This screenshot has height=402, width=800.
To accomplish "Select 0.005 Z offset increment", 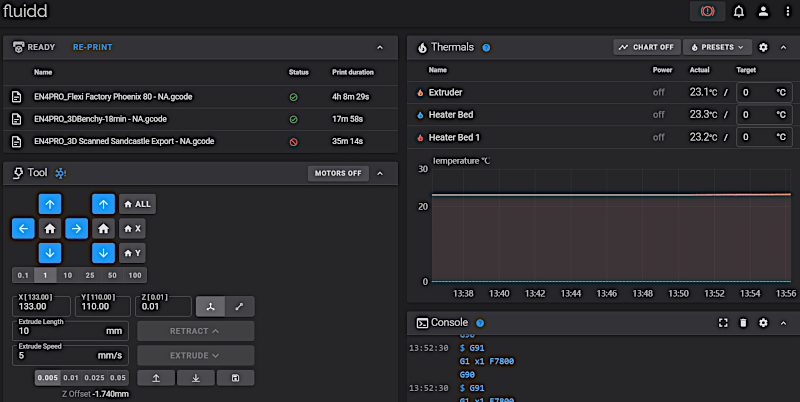I will pyautogui.click(x=47, y=378).
